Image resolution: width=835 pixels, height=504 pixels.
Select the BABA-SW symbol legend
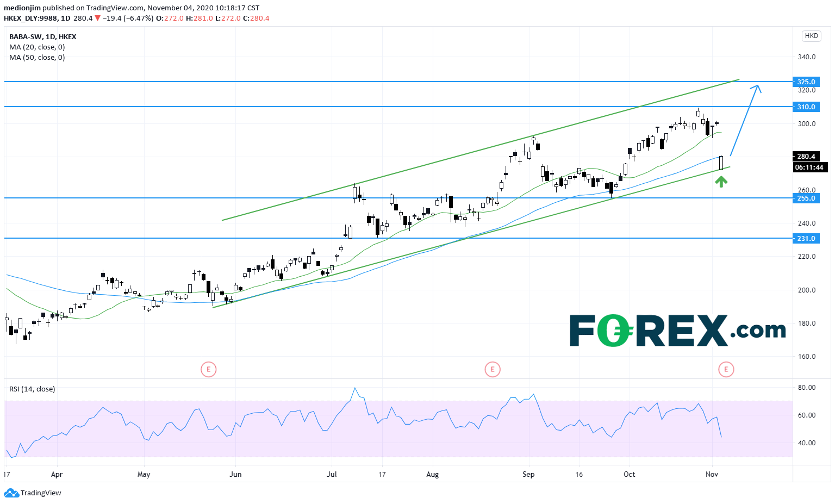42,37
